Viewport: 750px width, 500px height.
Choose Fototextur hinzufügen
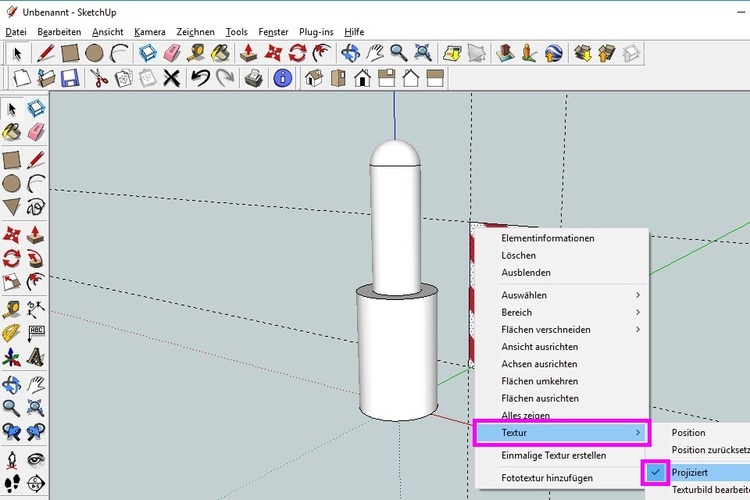point(547,478)
